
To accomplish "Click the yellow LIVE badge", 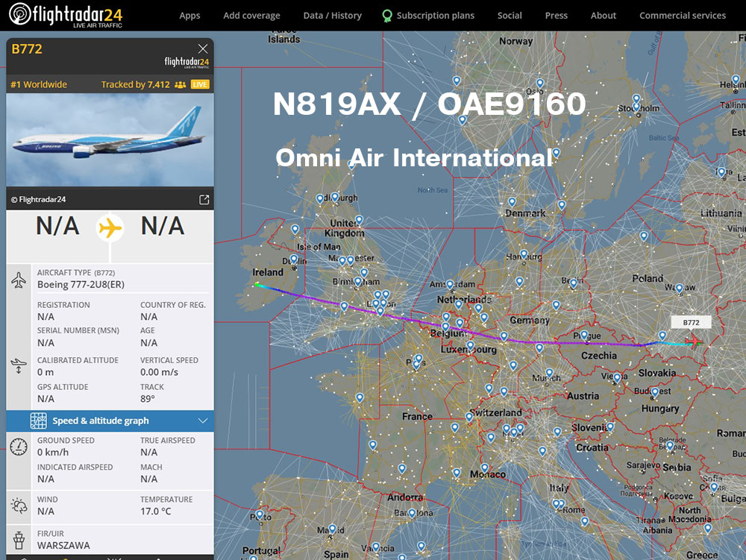I will (x=200, y=84).
